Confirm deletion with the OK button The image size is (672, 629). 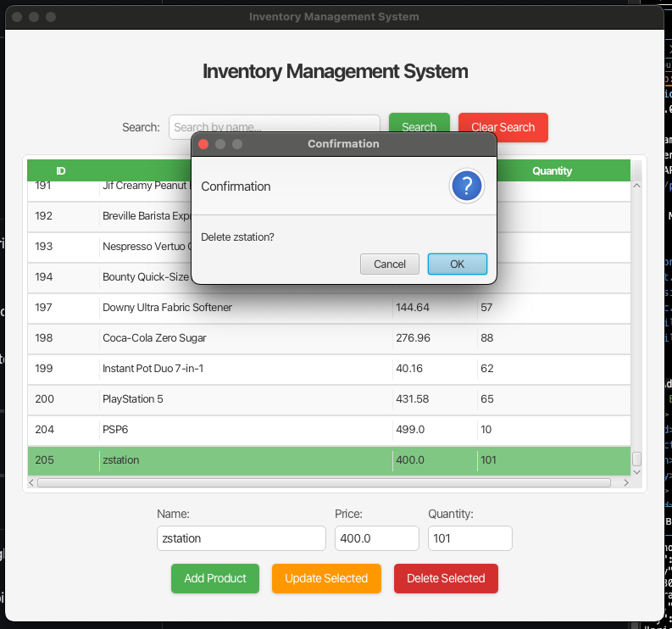pyautogui.click(x=458, y=264)
